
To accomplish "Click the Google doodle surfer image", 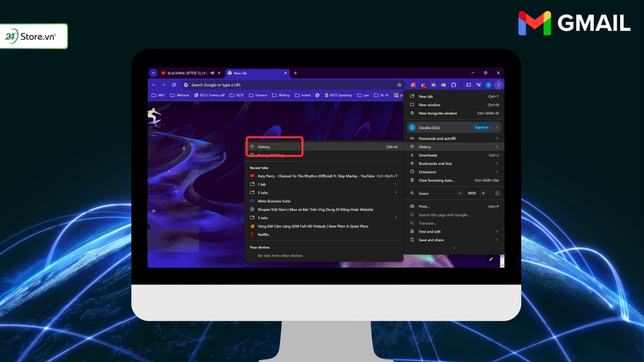I will point(155,117).
